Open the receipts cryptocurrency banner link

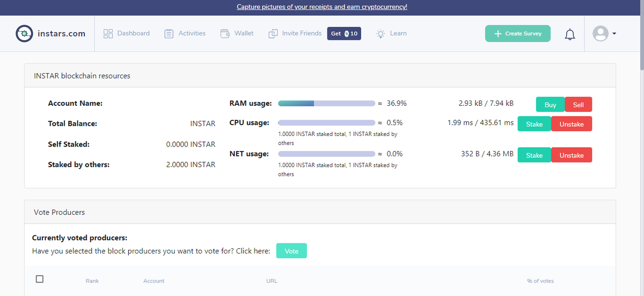(322, 7)
